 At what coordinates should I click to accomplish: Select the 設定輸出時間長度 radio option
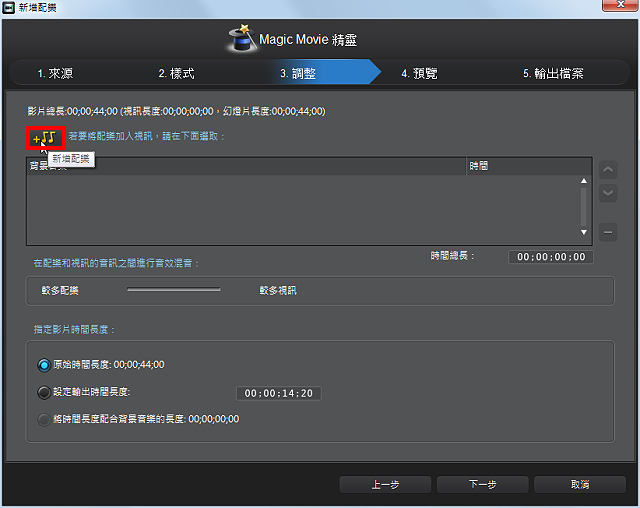(44, 393)
